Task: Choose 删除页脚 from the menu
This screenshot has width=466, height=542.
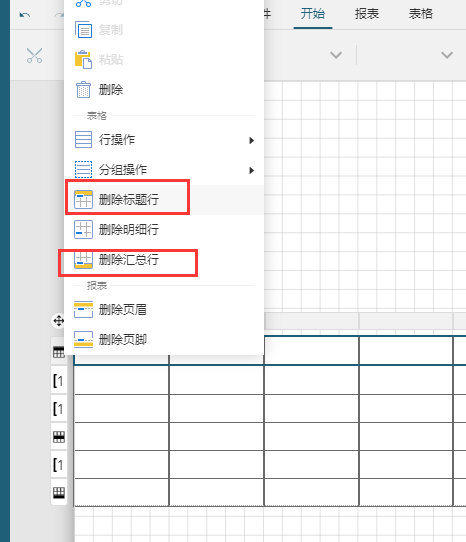Action: point(164,339)
